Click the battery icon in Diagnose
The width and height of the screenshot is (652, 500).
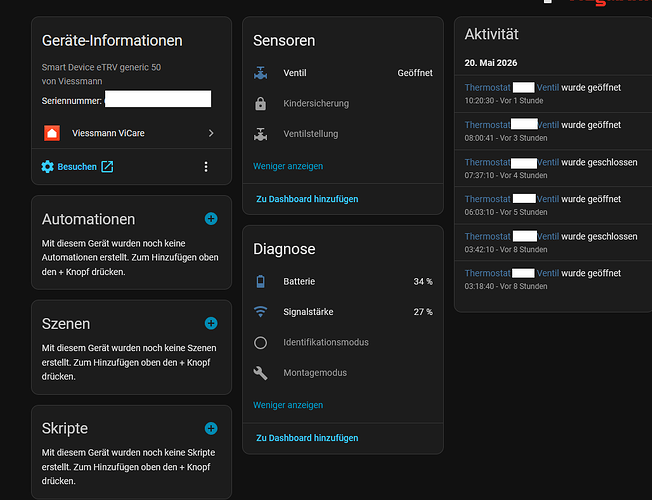click(x=261, y=282)
